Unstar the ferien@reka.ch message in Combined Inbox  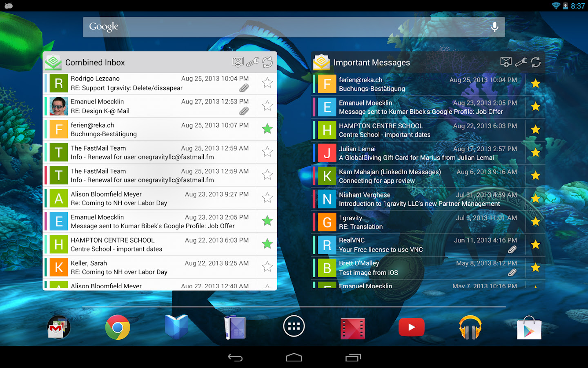coord(267,129)
